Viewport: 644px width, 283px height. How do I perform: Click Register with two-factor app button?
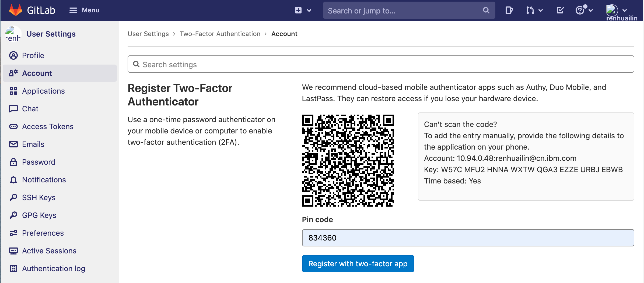[358, 264]
